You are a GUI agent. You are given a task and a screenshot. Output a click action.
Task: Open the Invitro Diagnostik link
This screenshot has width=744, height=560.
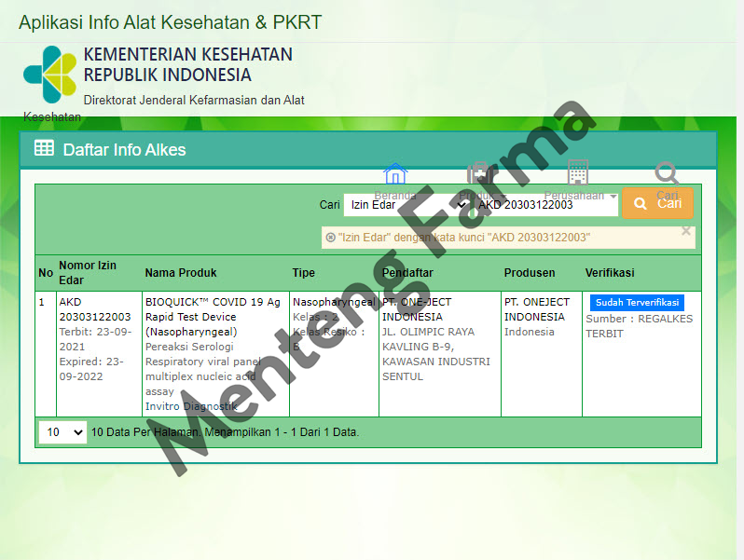coord(191,406)
